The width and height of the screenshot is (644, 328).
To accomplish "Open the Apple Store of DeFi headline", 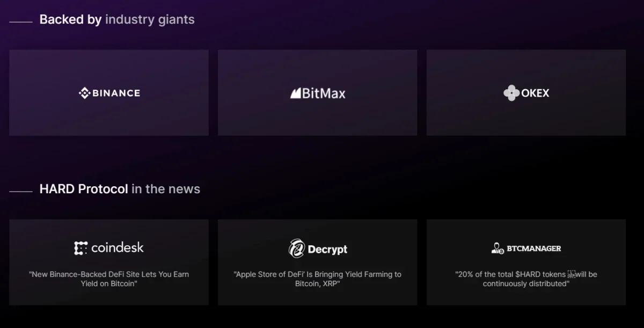I will pos(318,279).
